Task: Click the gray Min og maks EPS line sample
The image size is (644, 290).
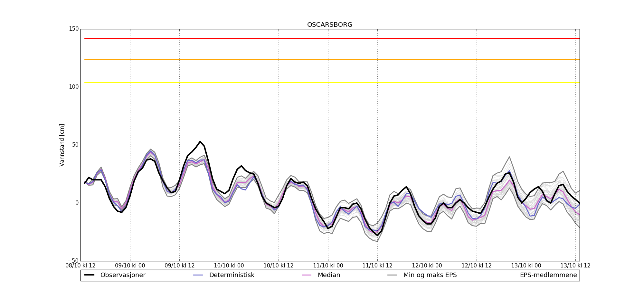Action: coord(392,275)
